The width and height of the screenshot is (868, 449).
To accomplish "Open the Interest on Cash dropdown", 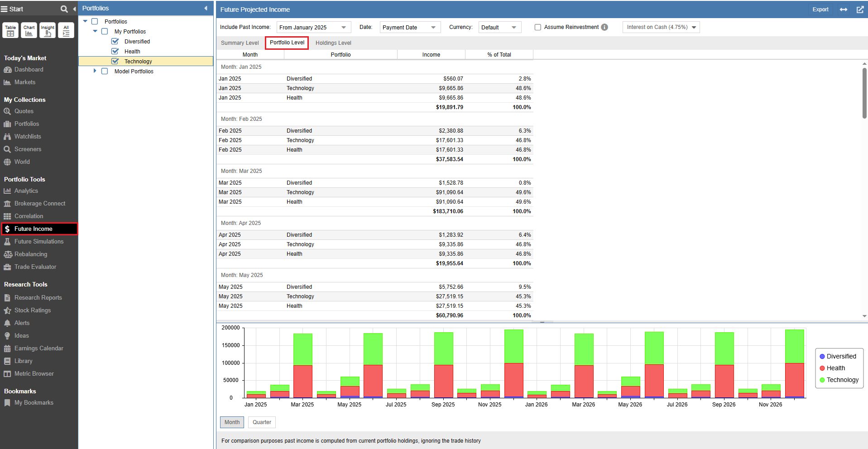I will [661, 27].
